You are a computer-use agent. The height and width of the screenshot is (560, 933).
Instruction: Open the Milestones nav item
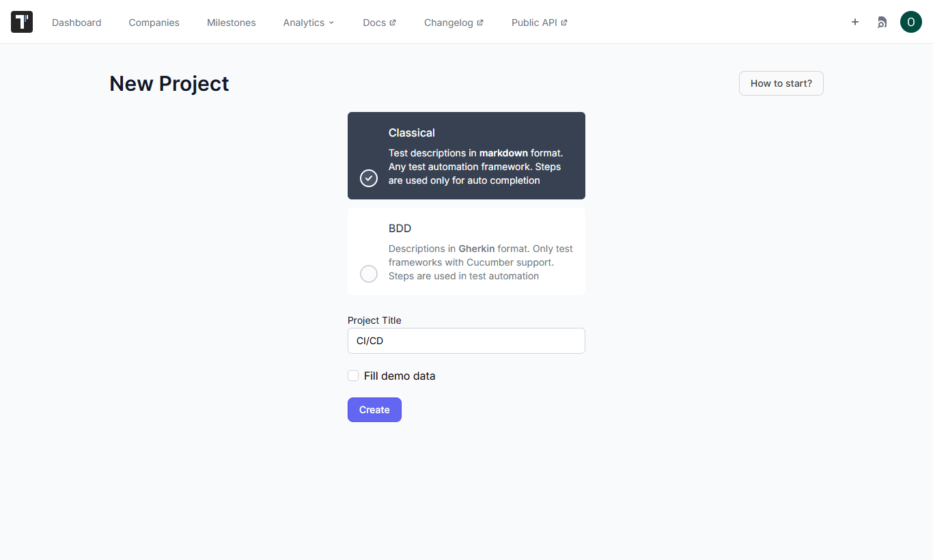click(x=232, y=23)
